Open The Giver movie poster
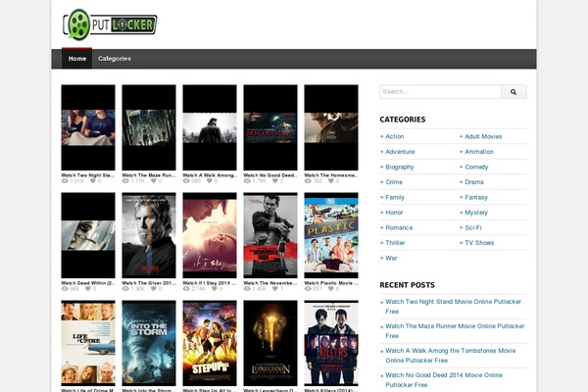The image size is (588, 392). 149,235
